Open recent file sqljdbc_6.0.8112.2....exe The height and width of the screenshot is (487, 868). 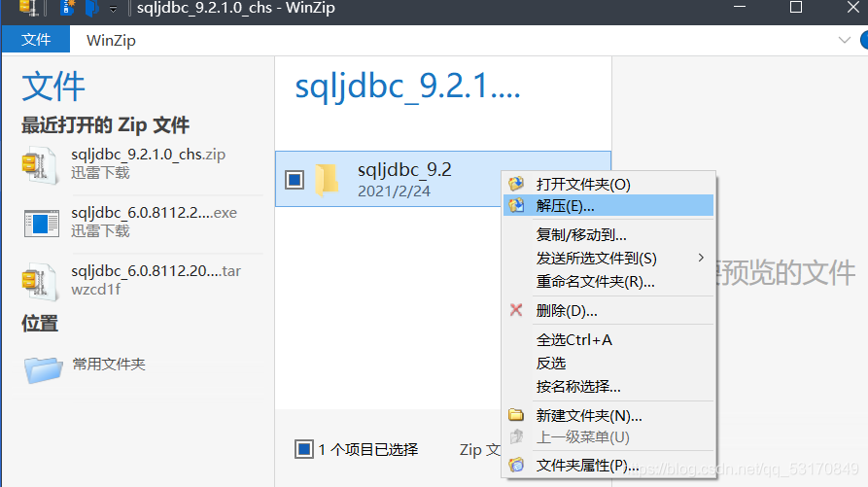154,213
